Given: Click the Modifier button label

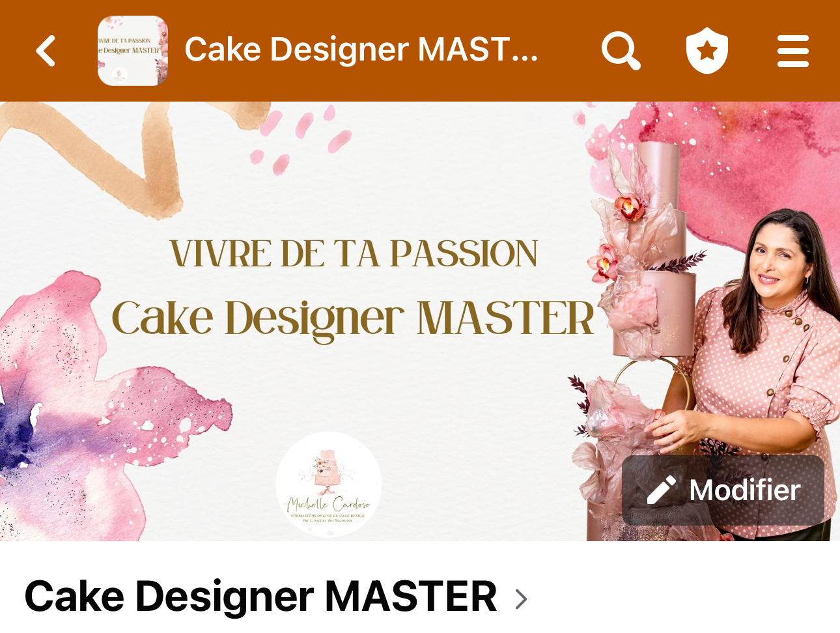Looking at the screenshot, I should click(x=744, y=490).
